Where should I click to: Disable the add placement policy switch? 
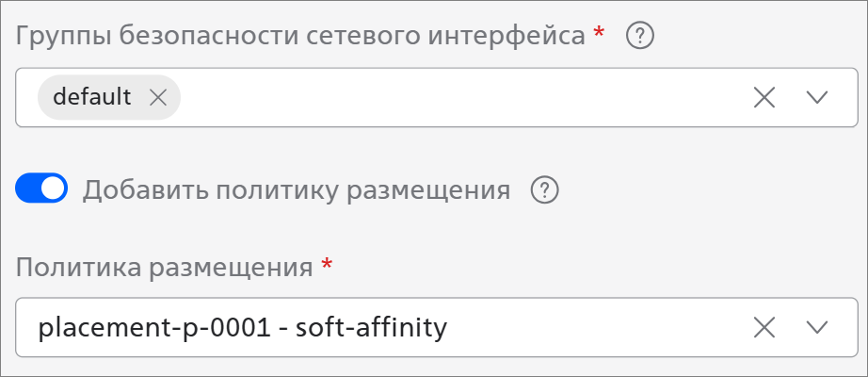[x=41, y=189]
